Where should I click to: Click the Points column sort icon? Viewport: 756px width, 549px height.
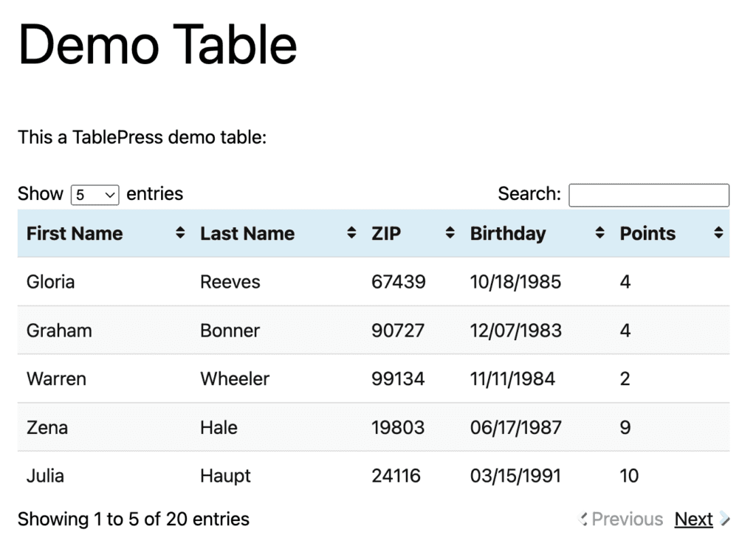[x=718, y=233]
